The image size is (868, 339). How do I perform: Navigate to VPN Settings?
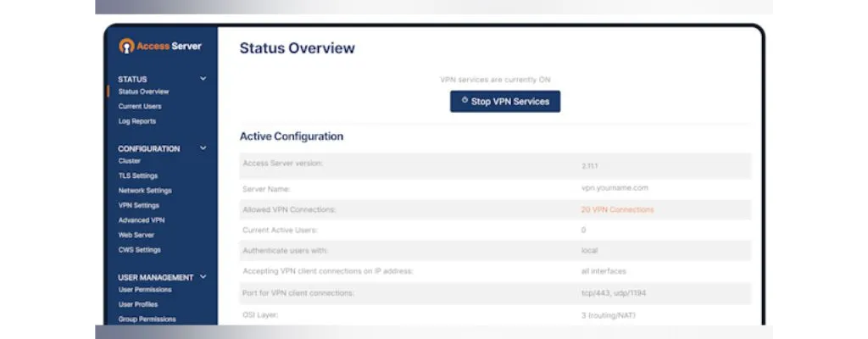coord(139,205)
